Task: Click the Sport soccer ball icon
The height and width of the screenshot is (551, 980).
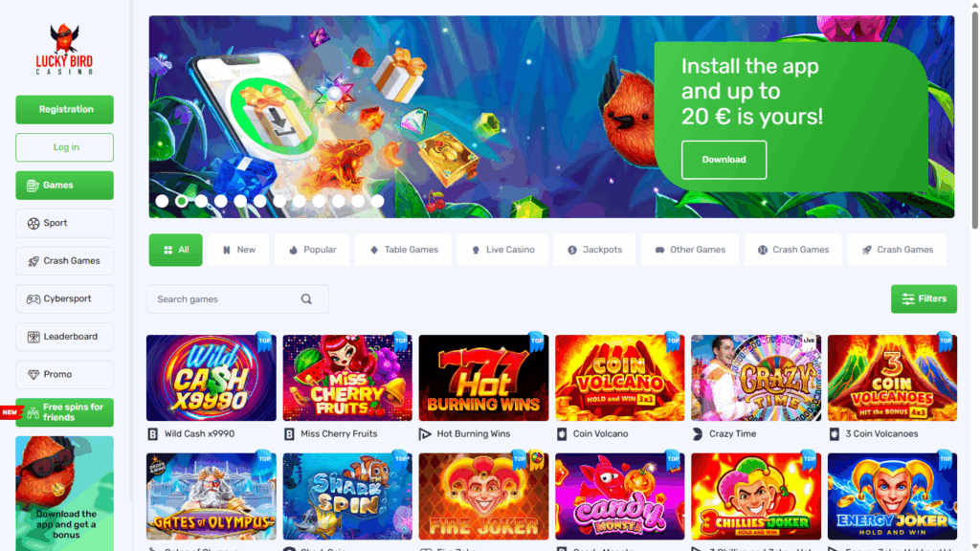Action: [33, 223]
